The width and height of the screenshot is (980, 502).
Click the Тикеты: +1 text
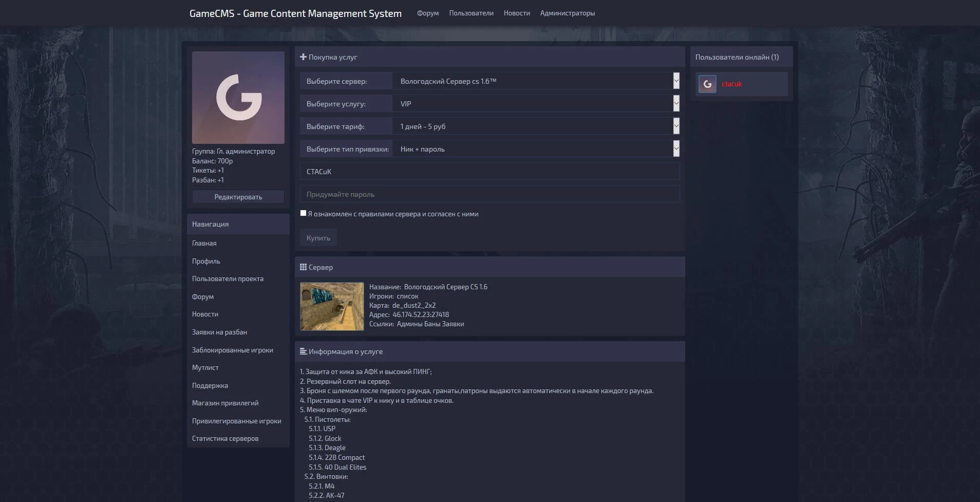coord(208,171)
